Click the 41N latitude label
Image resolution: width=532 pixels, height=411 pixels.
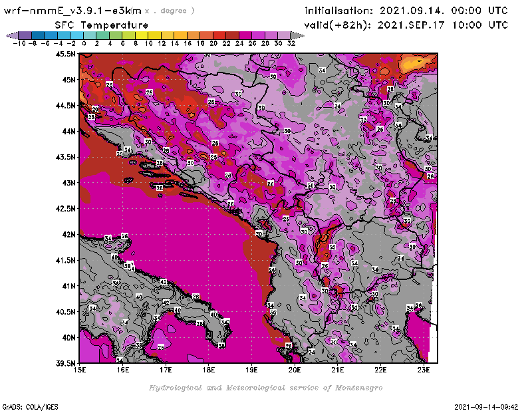69,286
